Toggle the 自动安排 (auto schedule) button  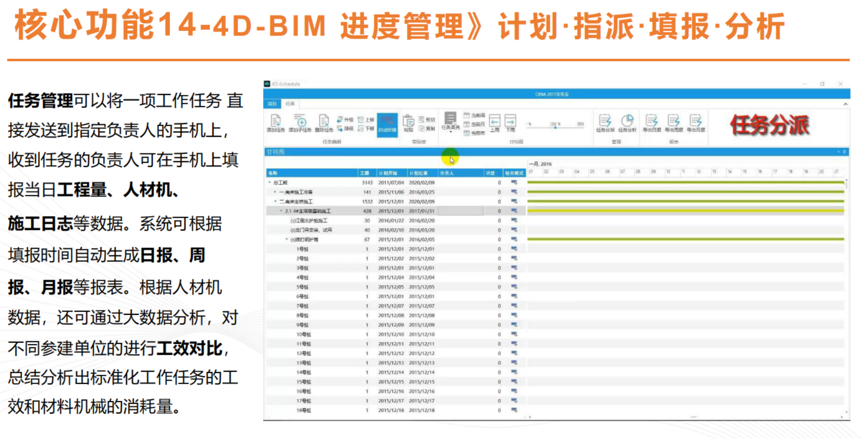(387, 124)
